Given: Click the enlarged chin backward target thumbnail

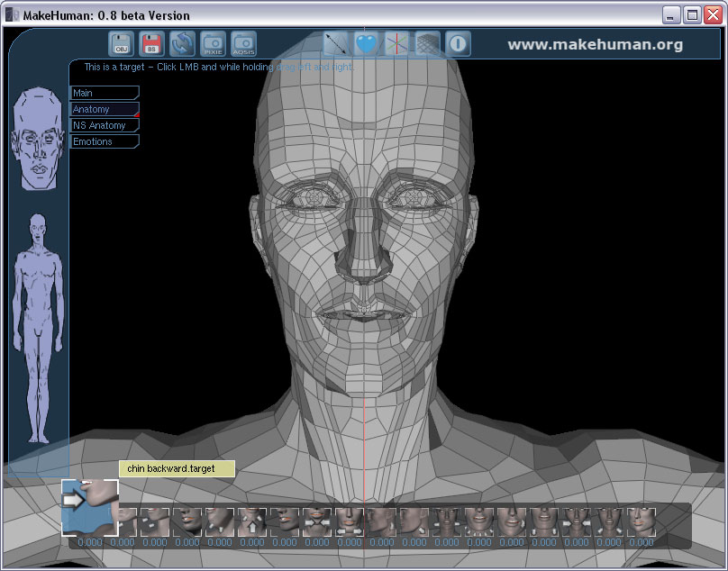Looking at the screenshot, I should [90, 507].
